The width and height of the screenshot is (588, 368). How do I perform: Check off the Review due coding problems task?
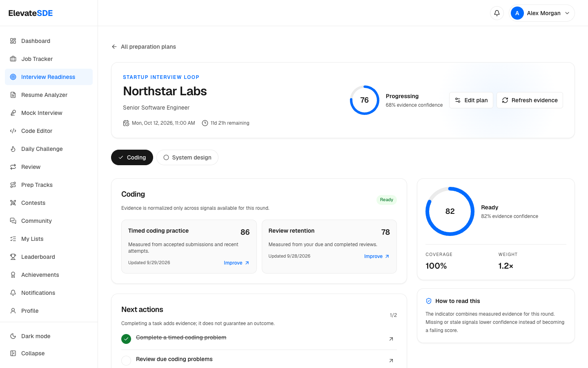[x=126, y=361]
